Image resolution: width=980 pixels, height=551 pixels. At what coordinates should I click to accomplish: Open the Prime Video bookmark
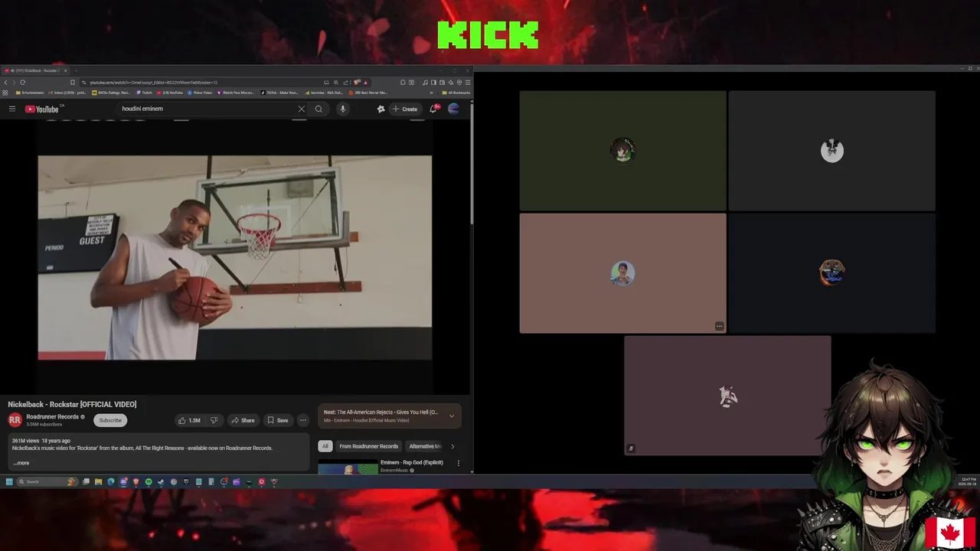pyautogui.click(x=198, y=93)
